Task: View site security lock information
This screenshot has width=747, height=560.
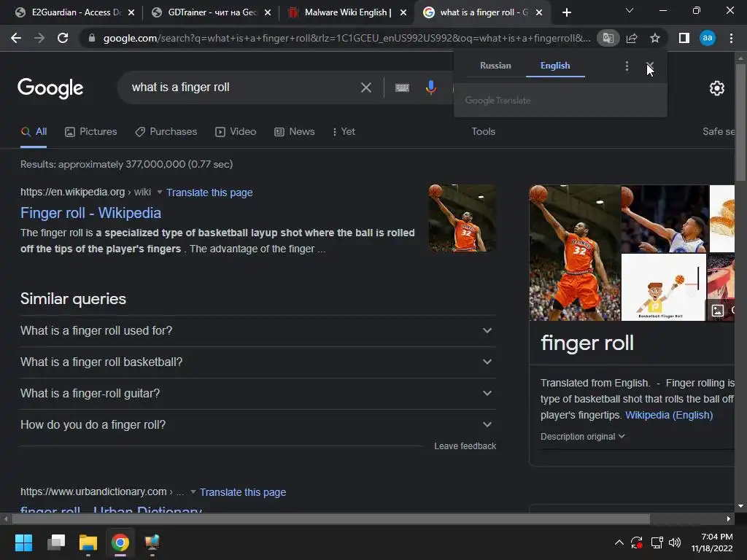Action: tap(92, 38)
